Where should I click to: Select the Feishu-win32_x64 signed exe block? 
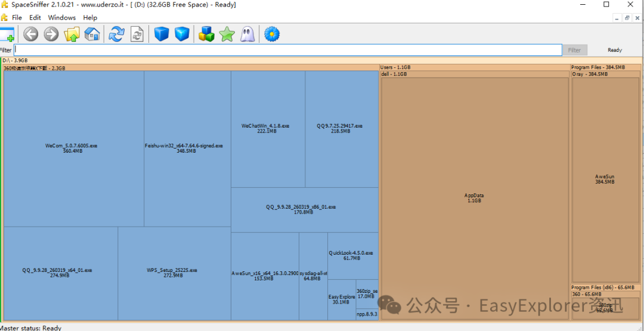click(187, 149)
